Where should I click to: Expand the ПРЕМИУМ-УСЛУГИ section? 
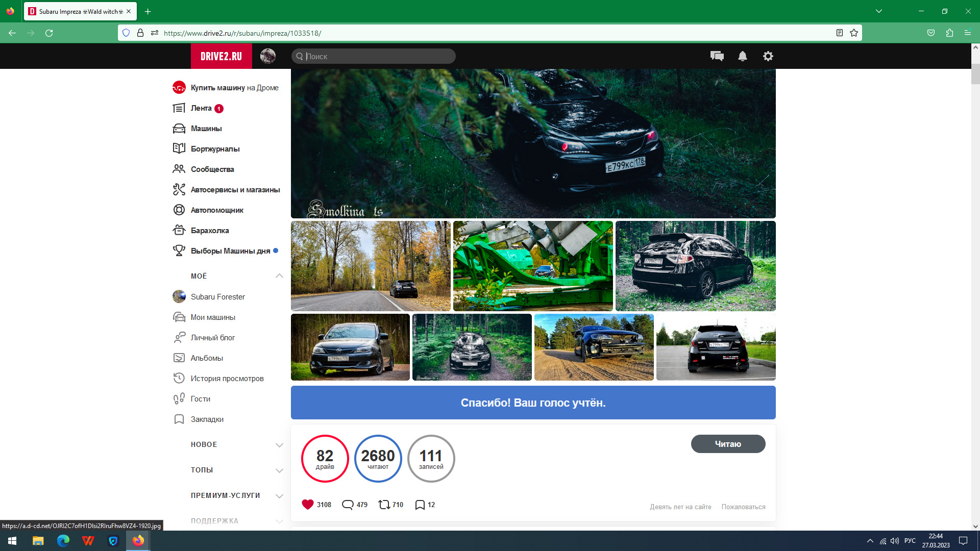(x=279, y=495)
